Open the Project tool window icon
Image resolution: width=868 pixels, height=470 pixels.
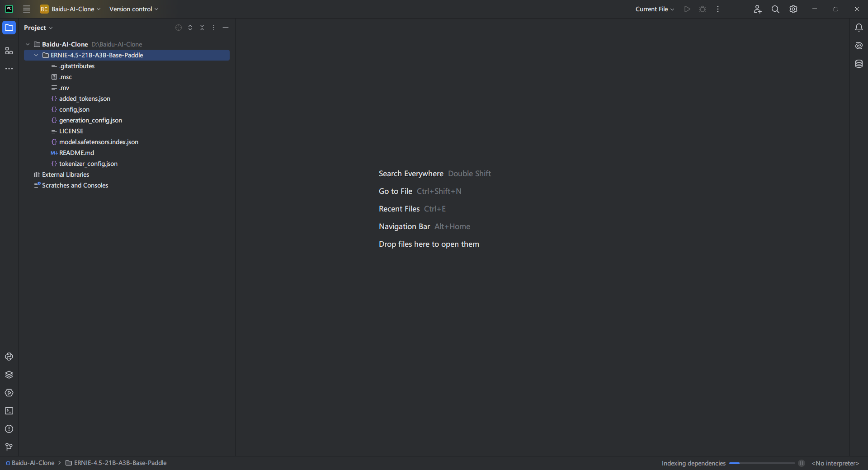[x=9, y=28]
